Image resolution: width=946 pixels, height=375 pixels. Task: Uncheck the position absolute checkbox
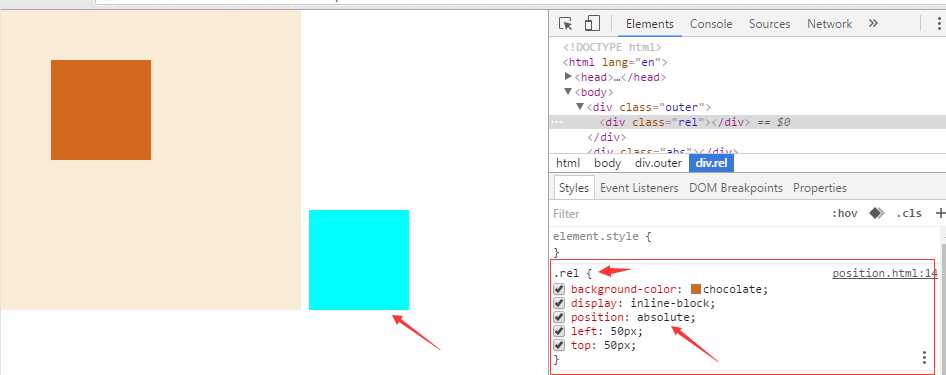pyautogui.click(x=559, y=317)
